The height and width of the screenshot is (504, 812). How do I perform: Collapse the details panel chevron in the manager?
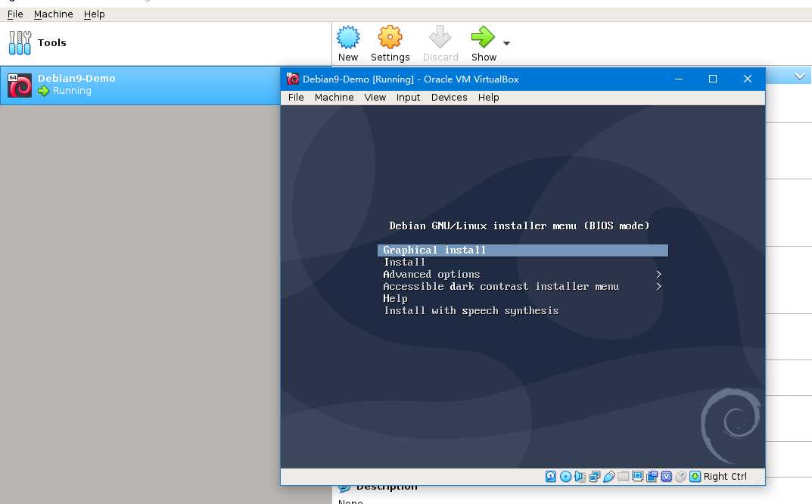click(800, 76)
